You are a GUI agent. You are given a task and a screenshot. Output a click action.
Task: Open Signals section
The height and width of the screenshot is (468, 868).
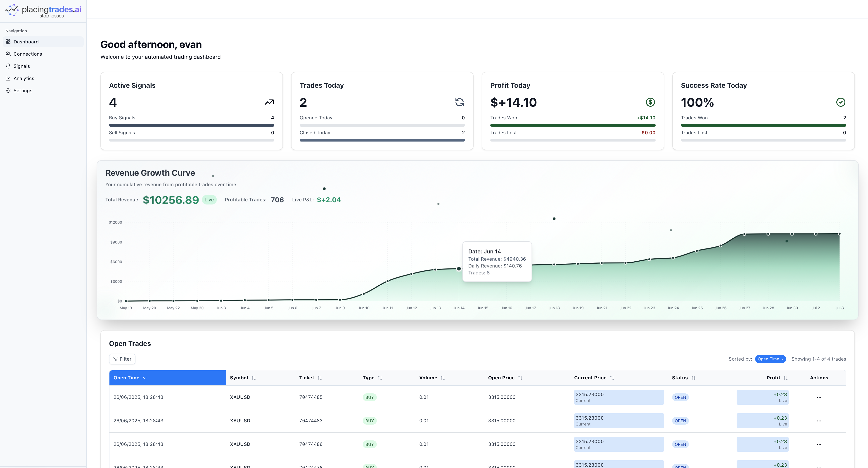click(43, 66)
